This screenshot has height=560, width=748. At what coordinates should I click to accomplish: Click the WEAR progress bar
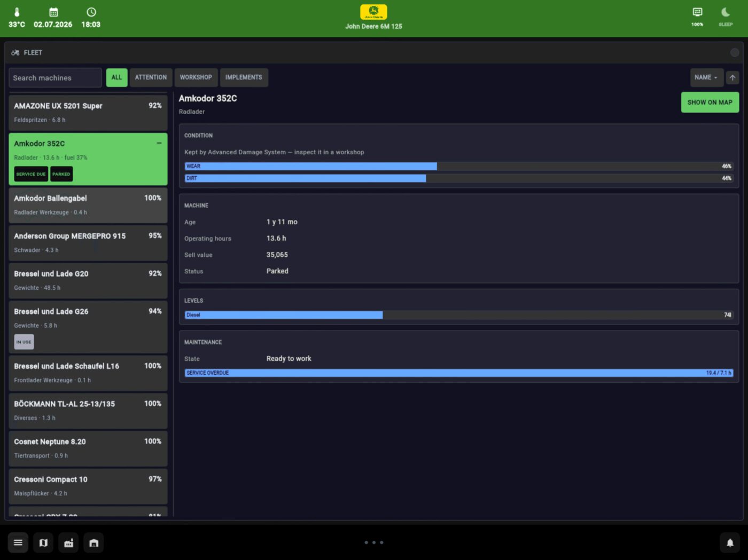pos(459,166)
